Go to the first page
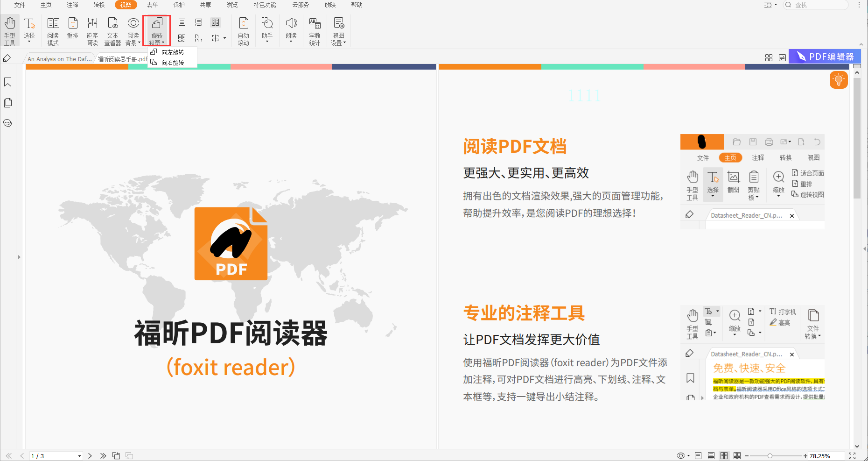 pyautogui.click(x=9, y=456)
